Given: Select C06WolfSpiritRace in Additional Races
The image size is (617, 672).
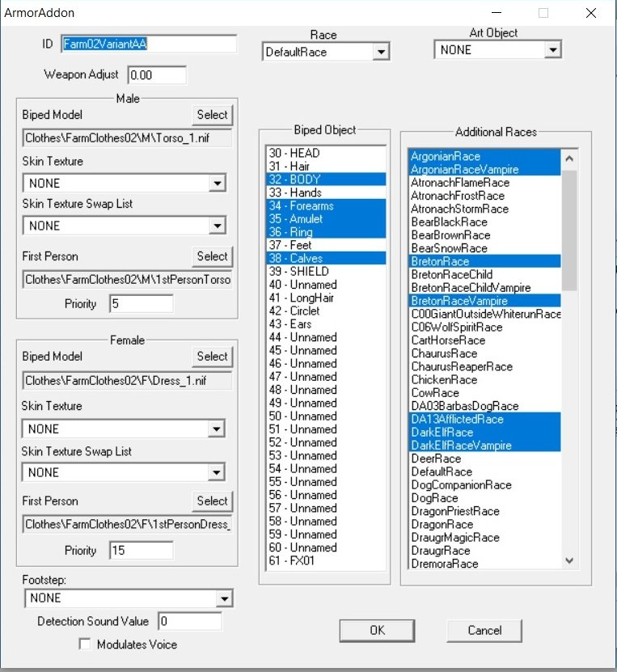Looking at the screenshot, I should (484, 328).
